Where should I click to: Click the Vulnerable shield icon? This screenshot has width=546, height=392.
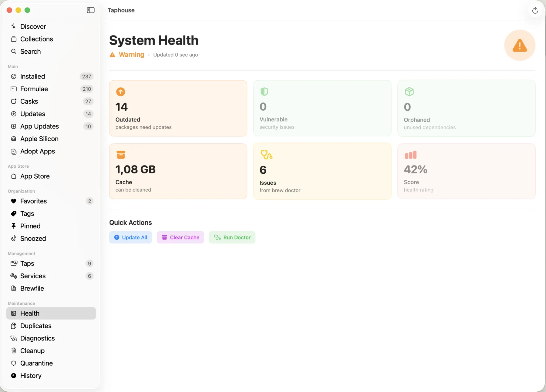[264, 92]
